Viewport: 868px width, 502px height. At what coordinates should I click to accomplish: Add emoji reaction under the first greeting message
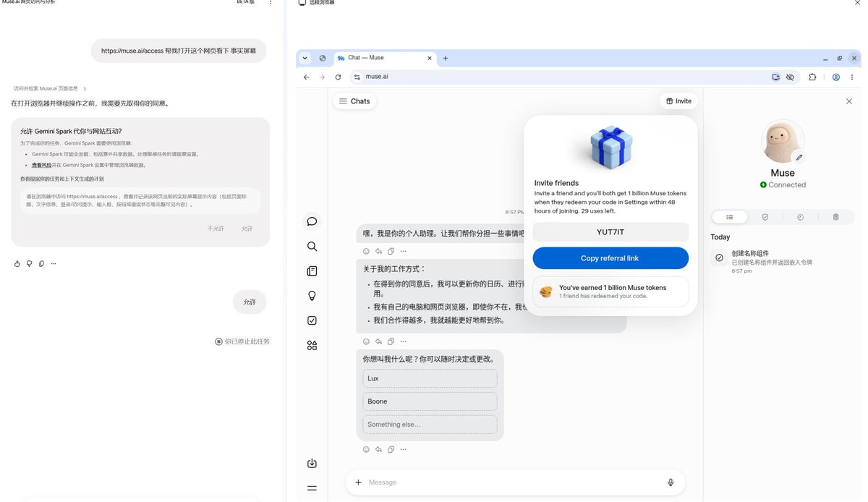[x=366, y=251]
